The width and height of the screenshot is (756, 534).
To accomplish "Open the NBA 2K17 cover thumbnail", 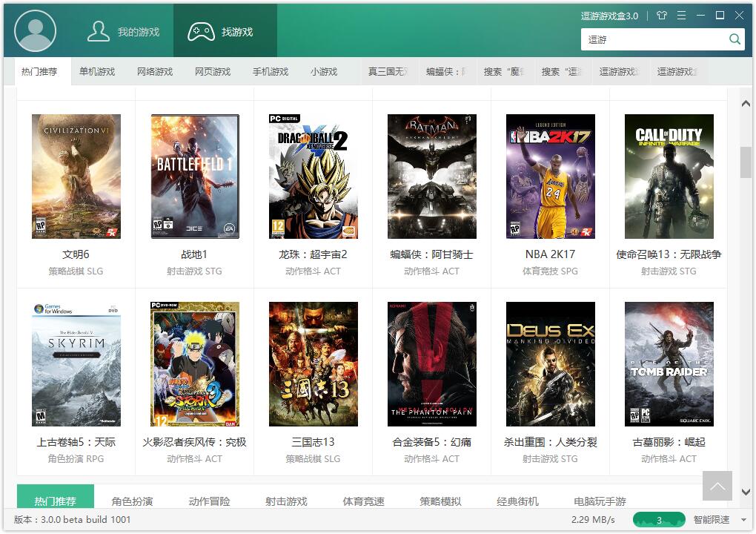I will [x=551, y=177].
